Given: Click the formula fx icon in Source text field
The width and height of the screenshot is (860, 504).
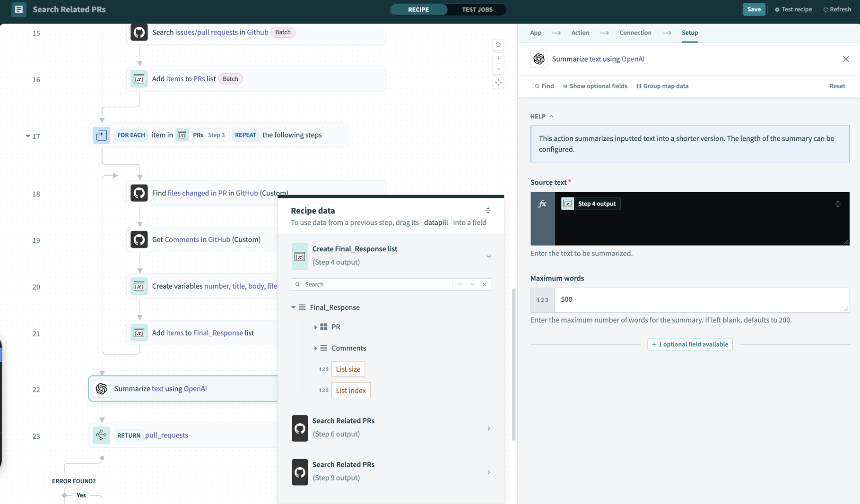Looking at the screenshot, I should click(x=542, y=204).
